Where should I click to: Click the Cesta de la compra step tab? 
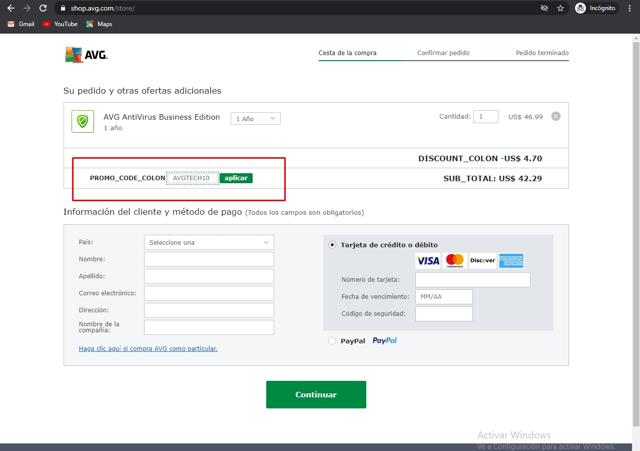click(347, 53)
